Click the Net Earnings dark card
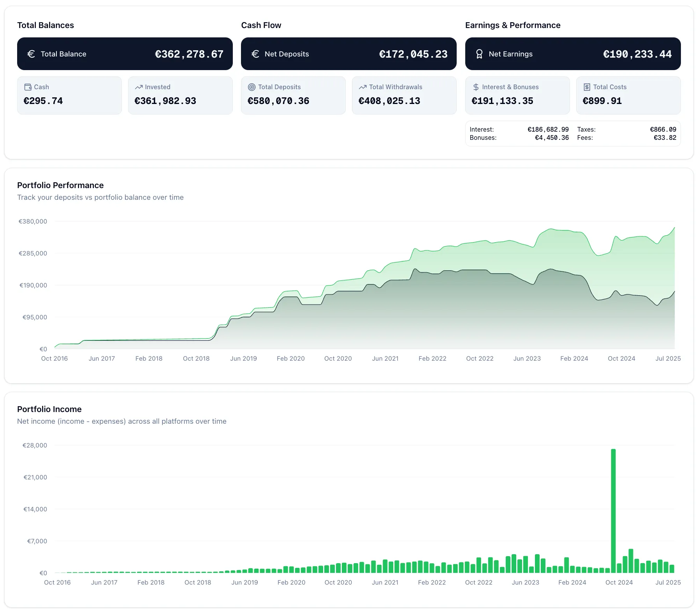The image size is (700, 613). click(x=572, y=54)
